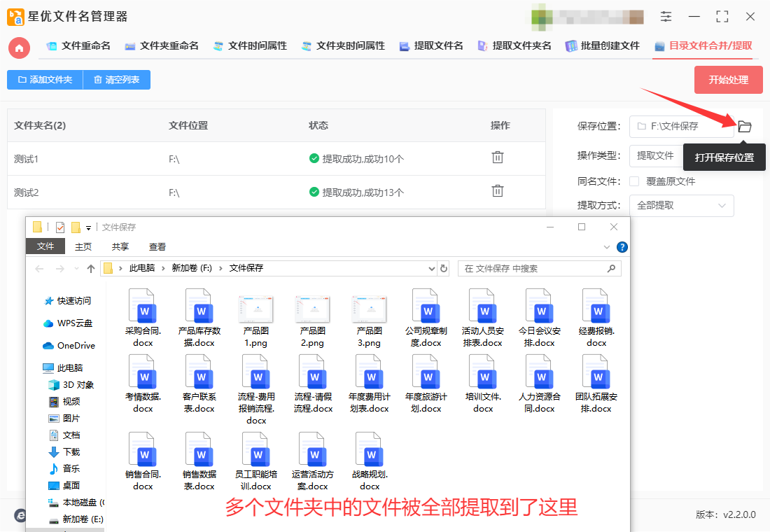Click 新加卷 (F:) in the breadcrumb
Viewport: 770px width, 532px height.
[192, 267]
